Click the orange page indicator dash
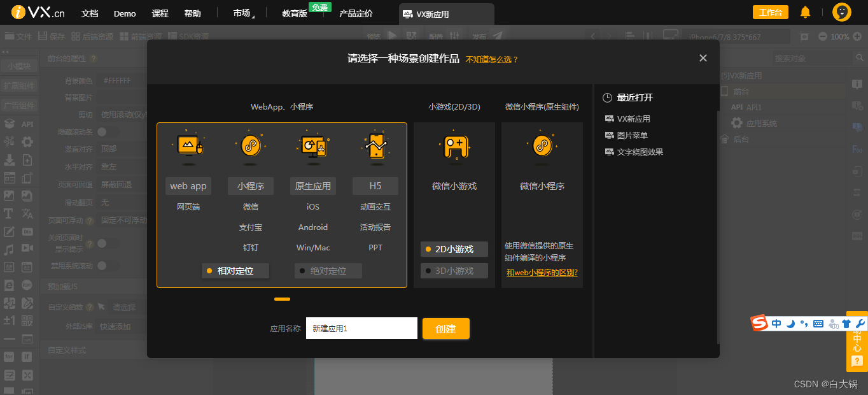 283,299
